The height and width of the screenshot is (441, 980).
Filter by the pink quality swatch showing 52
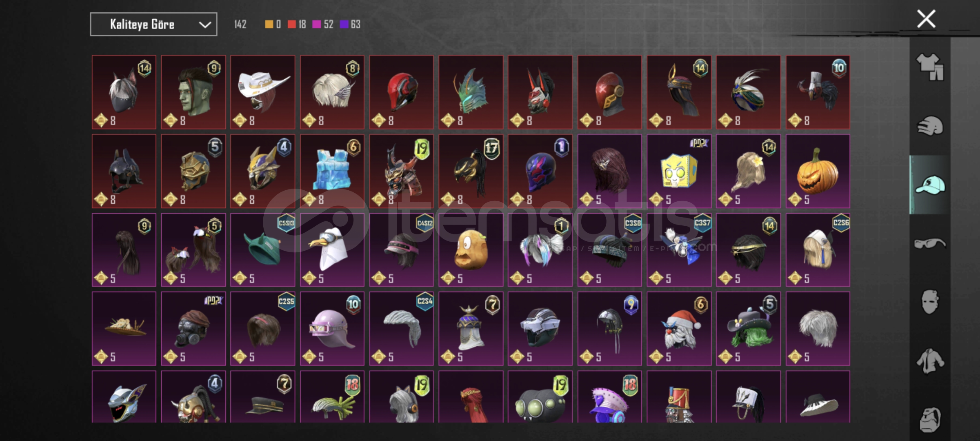tap(322, 24)
